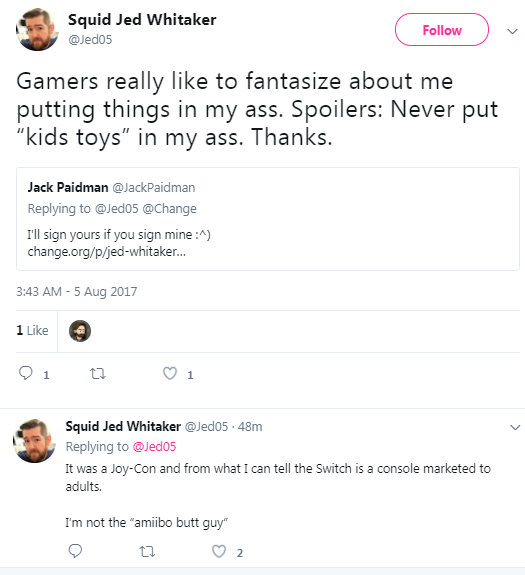Open the reply tweet's more options chevron
This screenshot has width=525, height=575.
[x=515, y=427]
